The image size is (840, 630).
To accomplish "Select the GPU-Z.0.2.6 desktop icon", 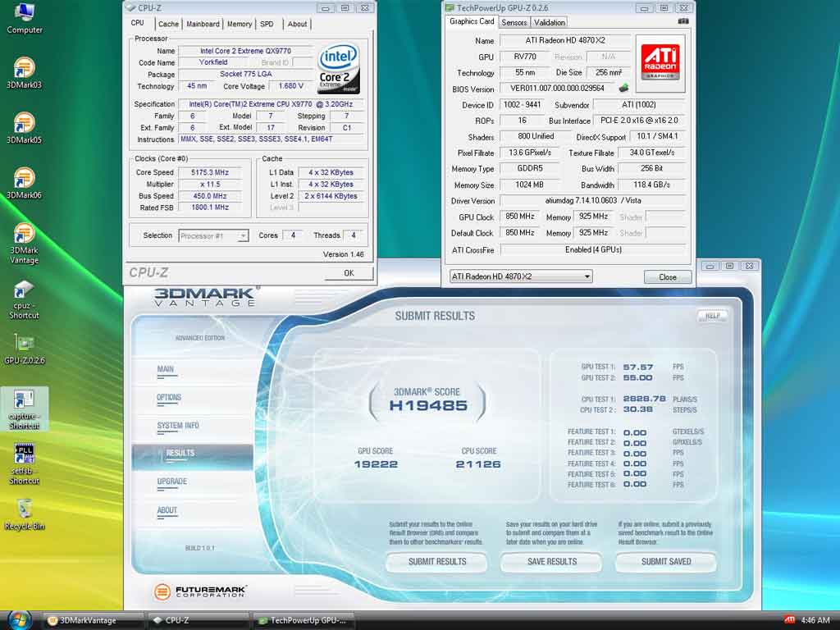I will pyautogui.click(x=24, y=349).
